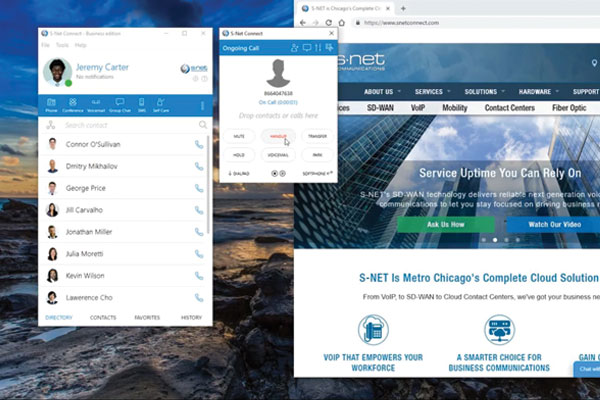Screen dimensions: 600x400
Task: Call Jill Carvalho with phone icon
Action: 199,210
